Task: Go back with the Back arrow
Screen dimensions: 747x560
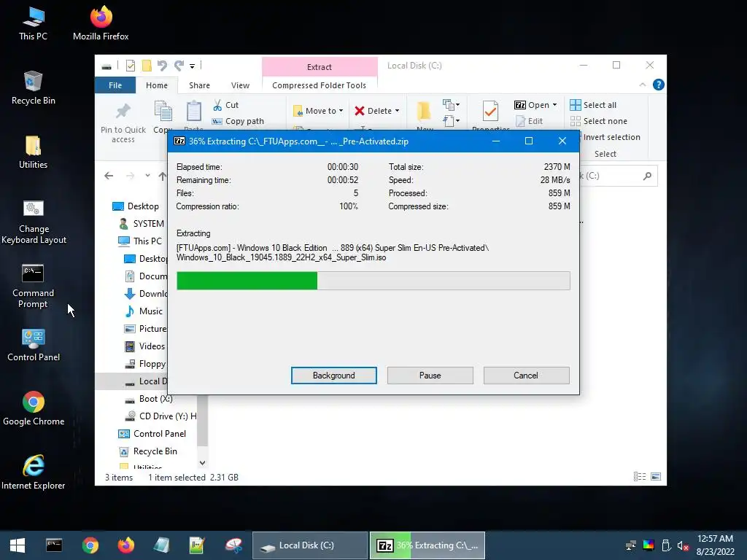Action: pos(109,176)
